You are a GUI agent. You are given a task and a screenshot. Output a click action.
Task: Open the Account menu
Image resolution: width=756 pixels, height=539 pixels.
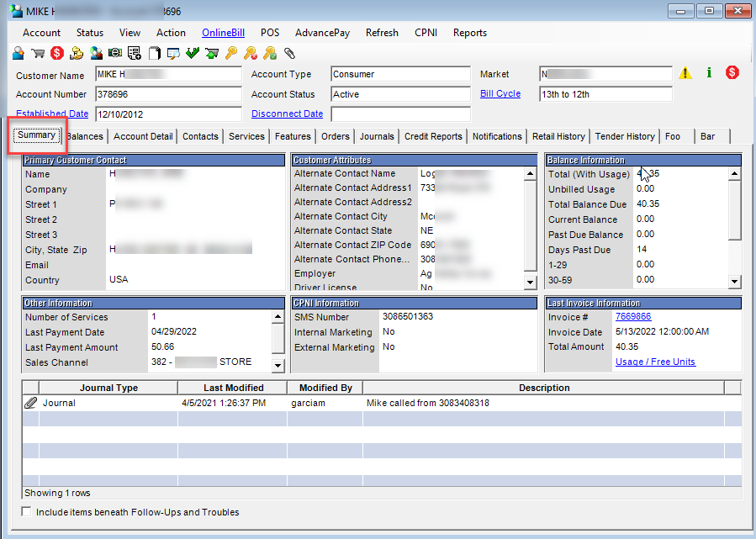click(40, 33)
